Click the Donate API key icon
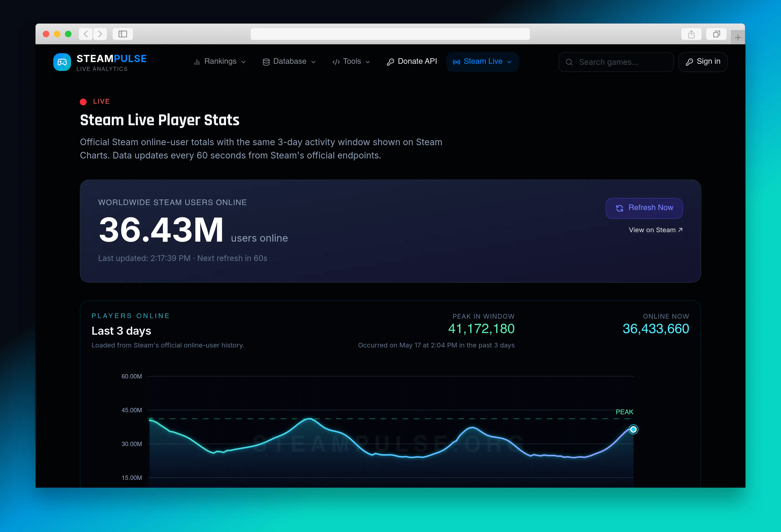781x532 pixels. click(390, 62)
